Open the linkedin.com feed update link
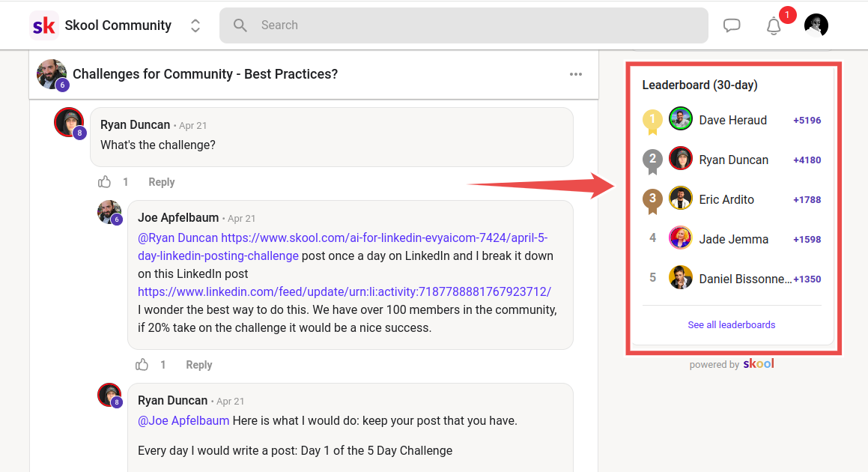868x472 pixels. 345,291
